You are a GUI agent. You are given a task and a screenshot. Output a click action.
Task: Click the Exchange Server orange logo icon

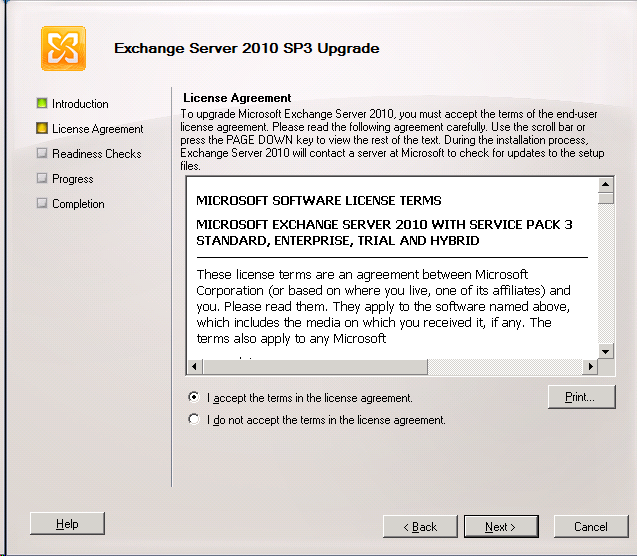click(x=63, y=48)
